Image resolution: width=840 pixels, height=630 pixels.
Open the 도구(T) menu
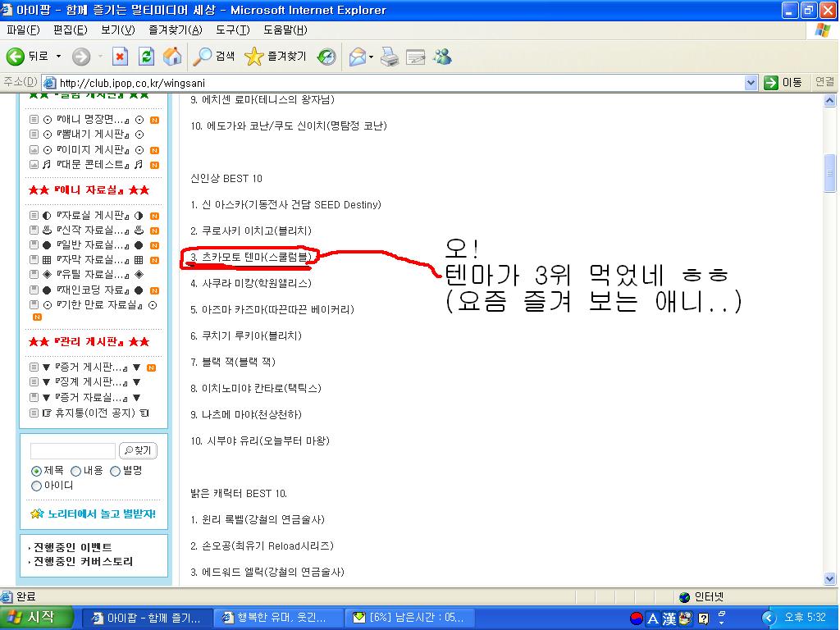point(232,30)
